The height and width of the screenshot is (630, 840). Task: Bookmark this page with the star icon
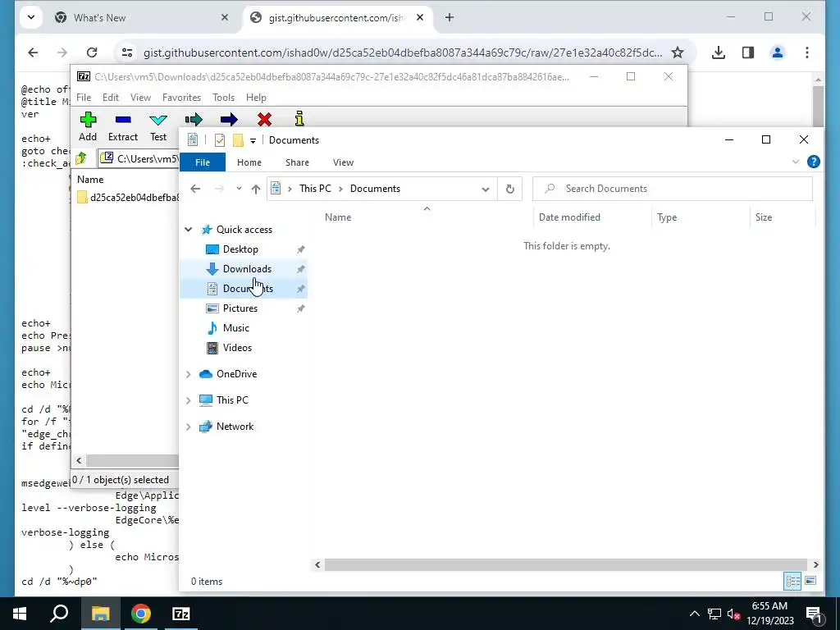point(678,52)
